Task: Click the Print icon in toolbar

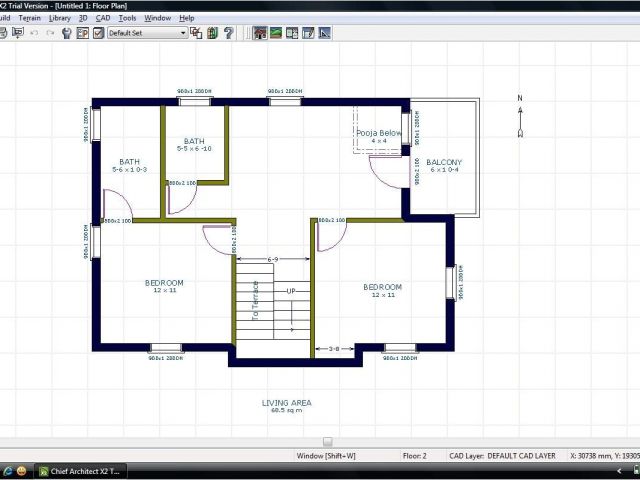Action: pos(3,33)
